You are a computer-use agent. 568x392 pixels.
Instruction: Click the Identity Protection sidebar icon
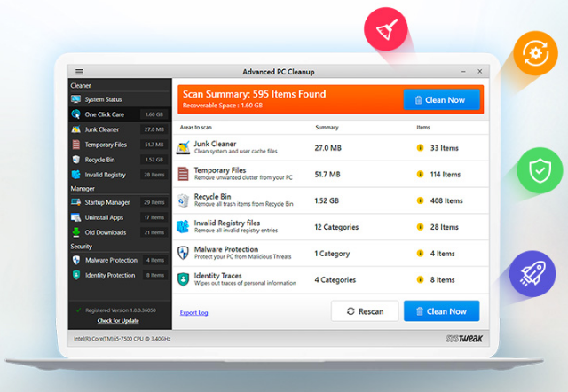point(76,275)
